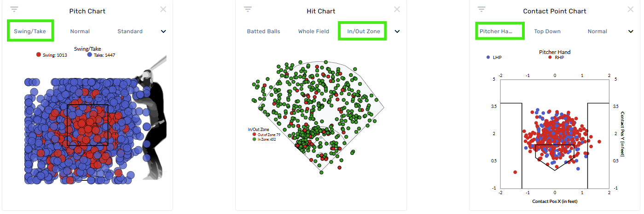Expand Contact Point Chart options chevron
Viewport: 644px width, 214px height.
[x=631, y=31]
